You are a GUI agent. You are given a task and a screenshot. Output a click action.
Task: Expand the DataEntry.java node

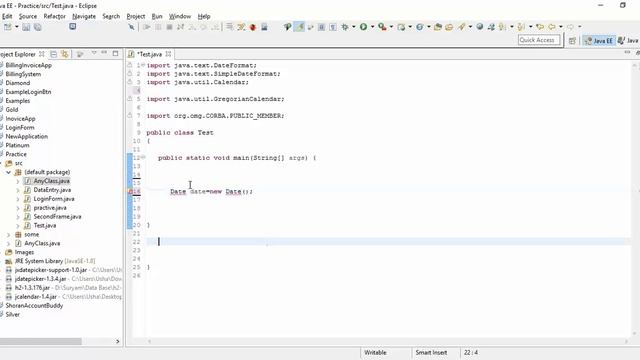(18, 190)
